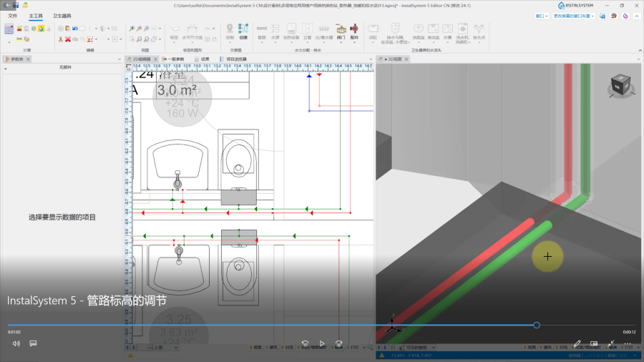The image size is (644, 362).
Task: Click the save project floppy icon
Action: (x=16, y=5)
